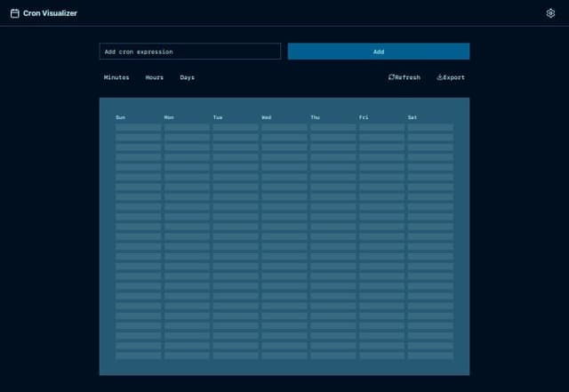
Task: Click the Refresh button label
Action: pyautogui.click(x=407, y=77)
